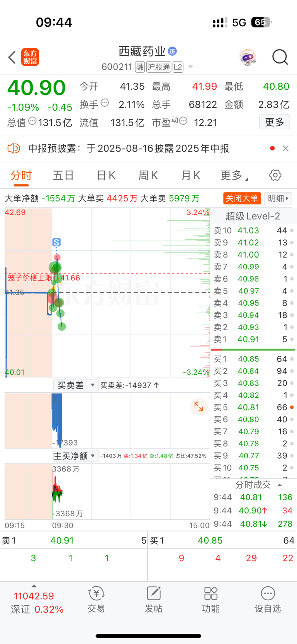Expand the 深证 index ticker arrow
This screenshot has height=644, width=297.
34,586
